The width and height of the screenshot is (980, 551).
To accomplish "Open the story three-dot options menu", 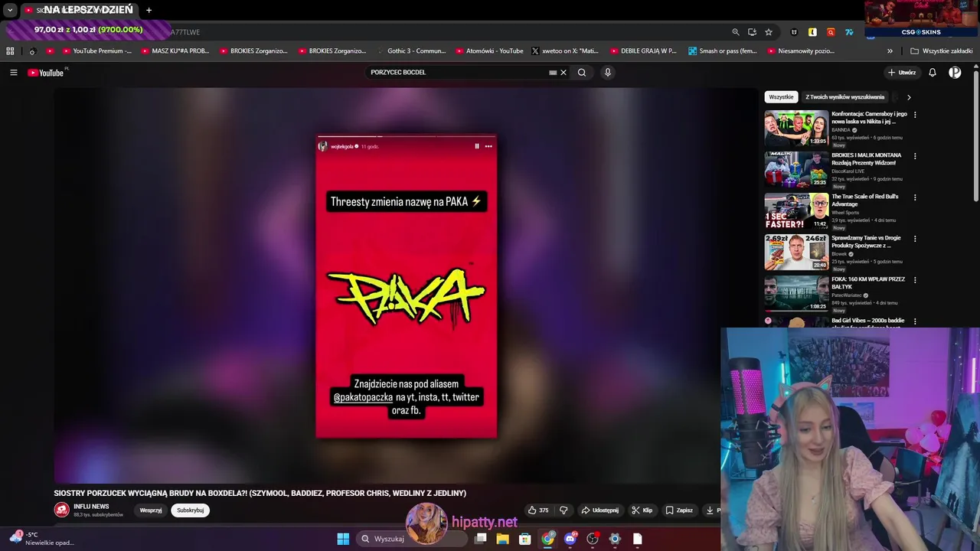I will pos(488,146).
